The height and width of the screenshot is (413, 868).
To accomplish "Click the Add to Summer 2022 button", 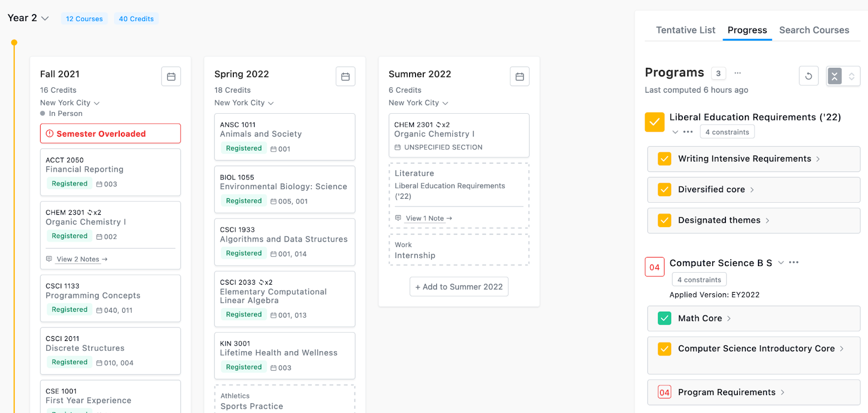I will (x=459, y=287).
